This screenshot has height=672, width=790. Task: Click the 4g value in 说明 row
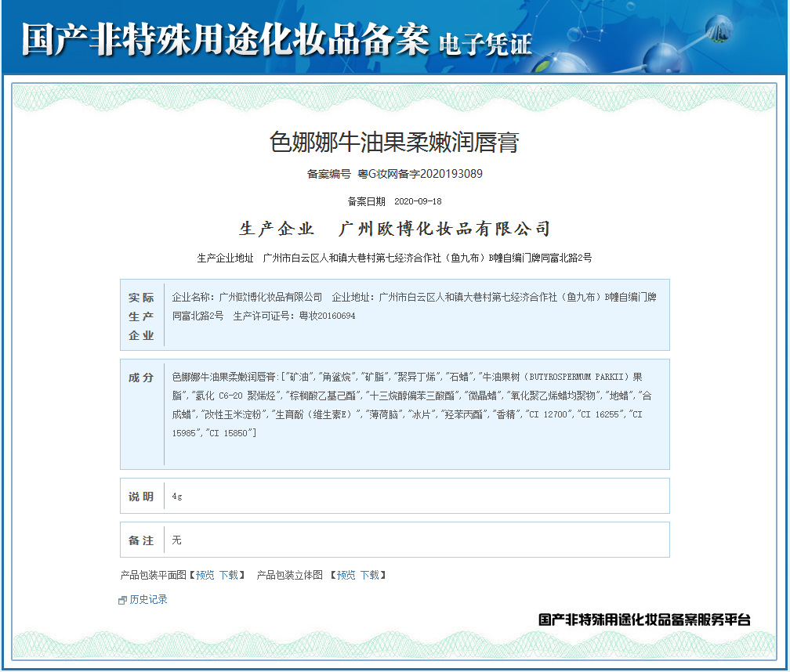pos(177,497)
